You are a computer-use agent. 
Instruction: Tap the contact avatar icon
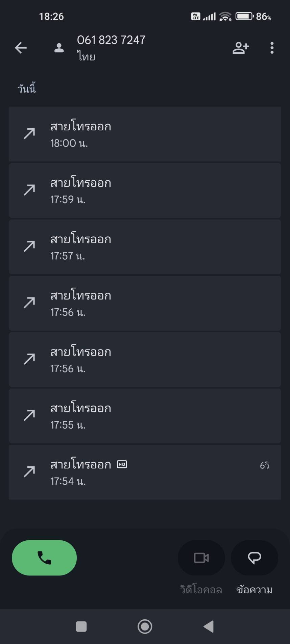[x=59, y=48]
